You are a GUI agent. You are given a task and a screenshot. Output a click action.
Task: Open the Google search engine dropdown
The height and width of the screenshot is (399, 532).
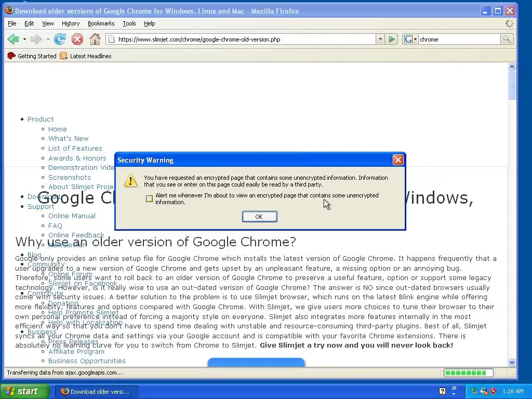[410, 39]
